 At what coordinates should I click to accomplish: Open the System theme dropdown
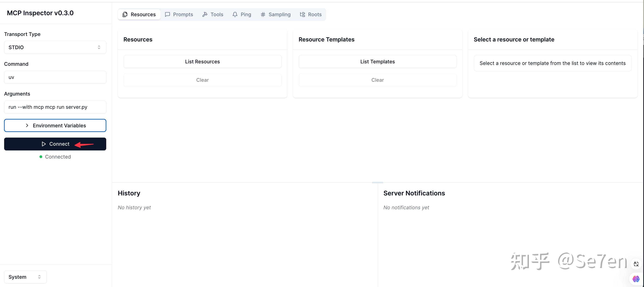[25, 277]
